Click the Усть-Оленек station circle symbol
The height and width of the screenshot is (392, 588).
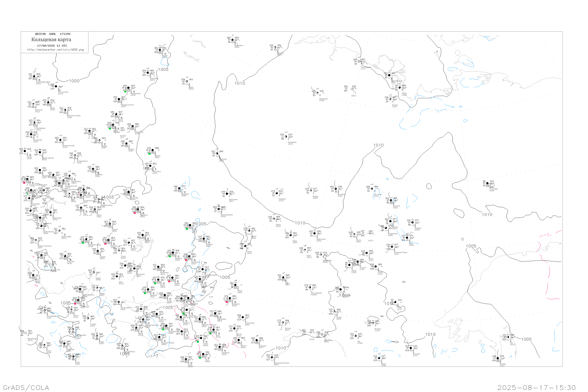359,62
